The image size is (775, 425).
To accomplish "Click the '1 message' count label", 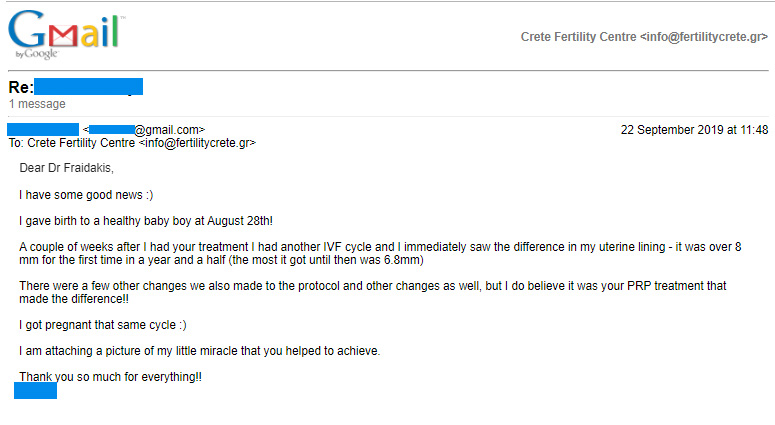I will point(37,104).
